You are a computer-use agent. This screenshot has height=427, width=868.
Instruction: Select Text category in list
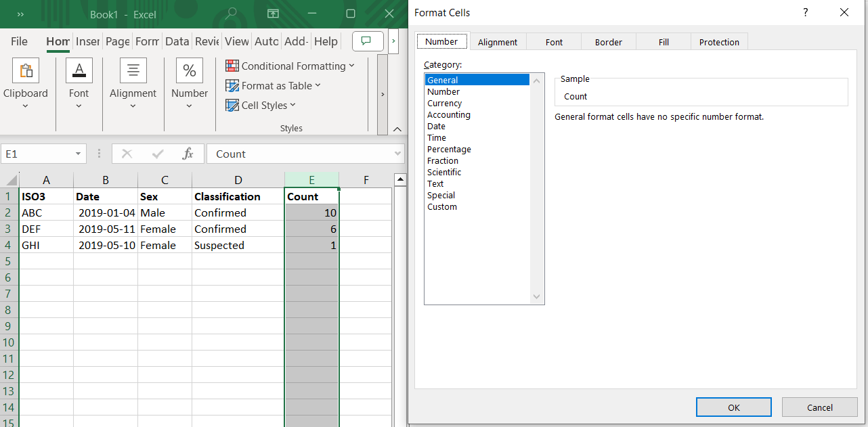click(477, 183)
